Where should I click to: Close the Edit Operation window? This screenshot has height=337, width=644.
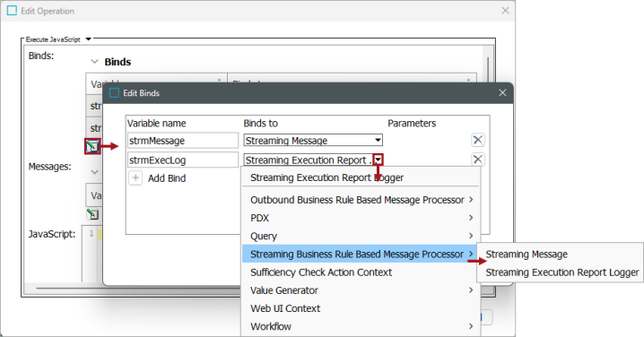tap(505, 11)
